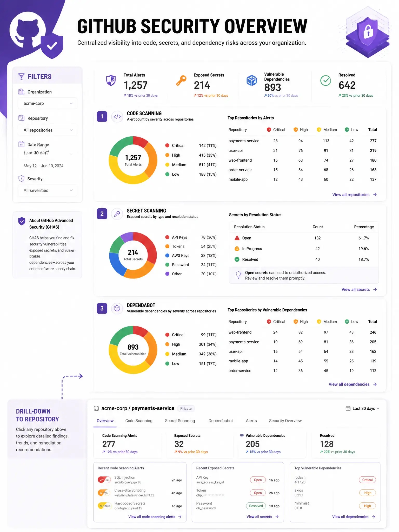399x532 pixels.
Task: Click the lightbulb tip icon
Action: click(x=238, y=275)
